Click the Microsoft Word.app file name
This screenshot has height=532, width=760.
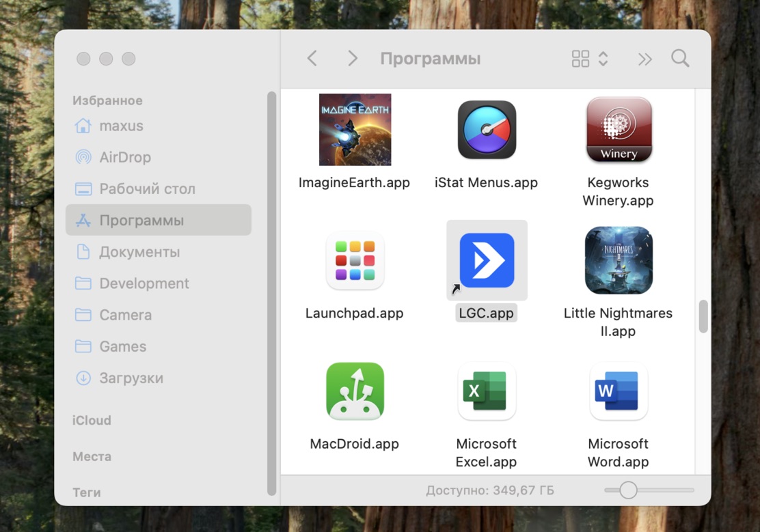pyautogui.click(x=618, y=453)
